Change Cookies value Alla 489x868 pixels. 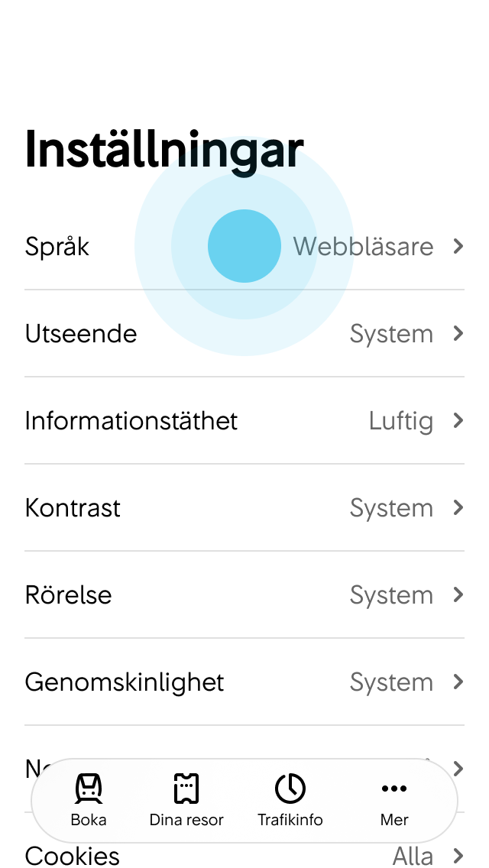tap(413, 857)
